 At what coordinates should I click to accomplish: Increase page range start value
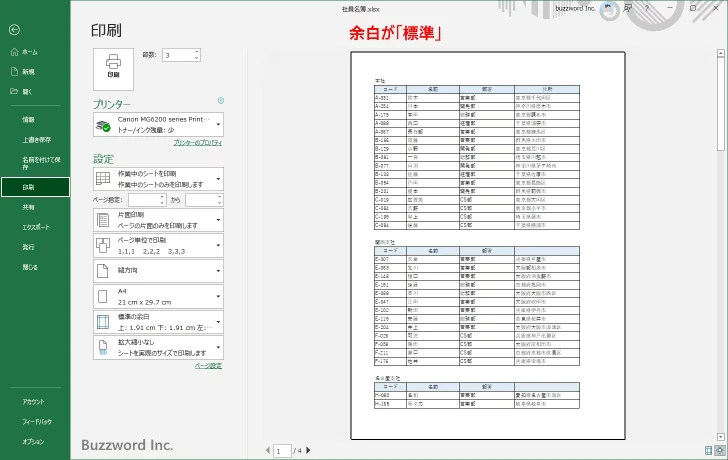click(162, 197)
